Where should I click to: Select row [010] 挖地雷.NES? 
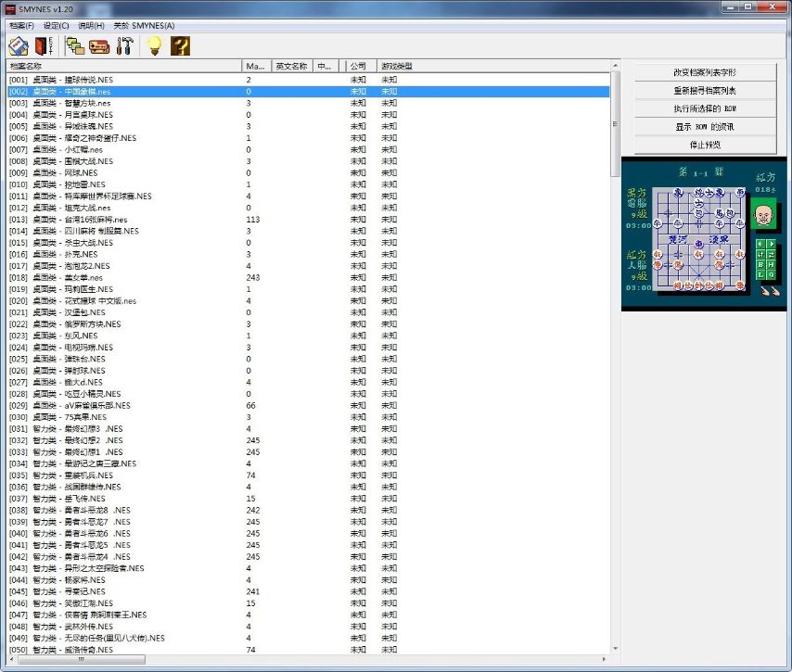click(x=308, y=184)
